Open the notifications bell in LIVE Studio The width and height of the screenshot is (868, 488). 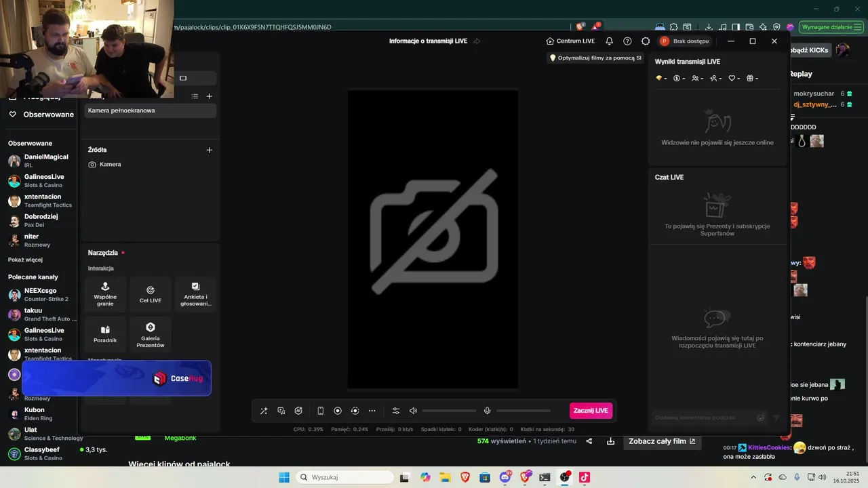[x=609, y=41]
